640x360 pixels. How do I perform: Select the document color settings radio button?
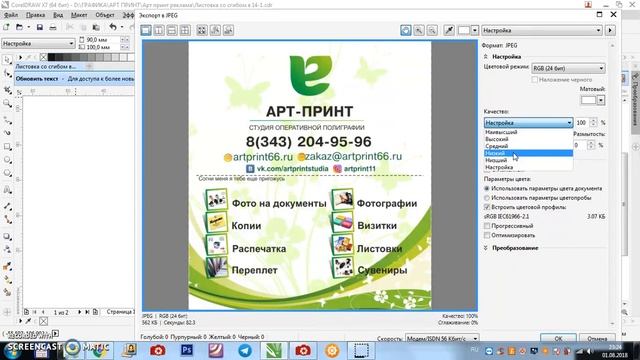coord(487,189)
